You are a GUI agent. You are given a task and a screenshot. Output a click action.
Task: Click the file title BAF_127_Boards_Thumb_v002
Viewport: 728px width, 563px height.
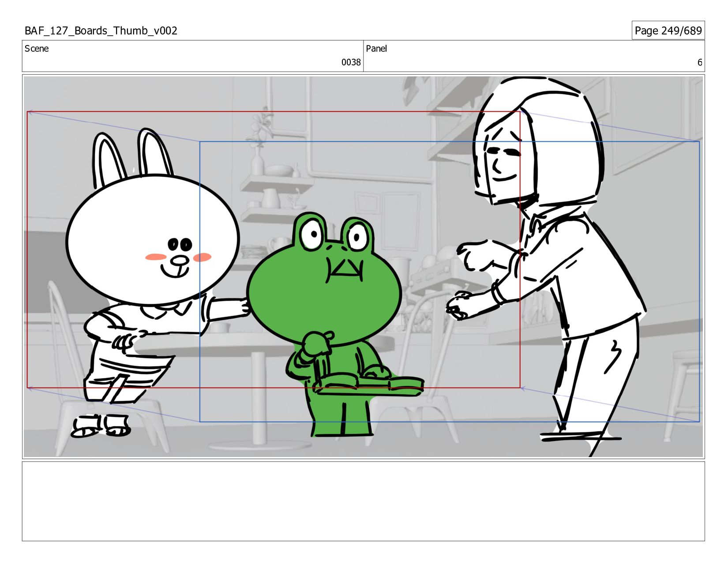click(x=101, y=30)
